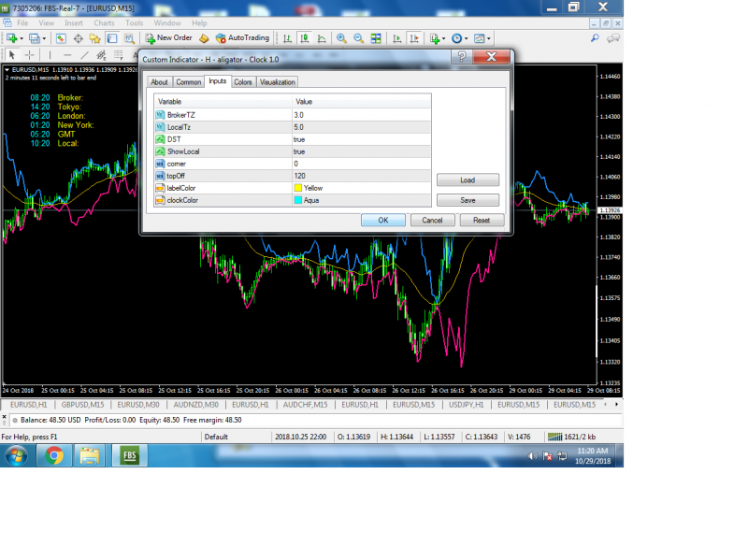Expand the new chart dropdown arrow
This screenshot has width=748, height=560.
(22, 38)
